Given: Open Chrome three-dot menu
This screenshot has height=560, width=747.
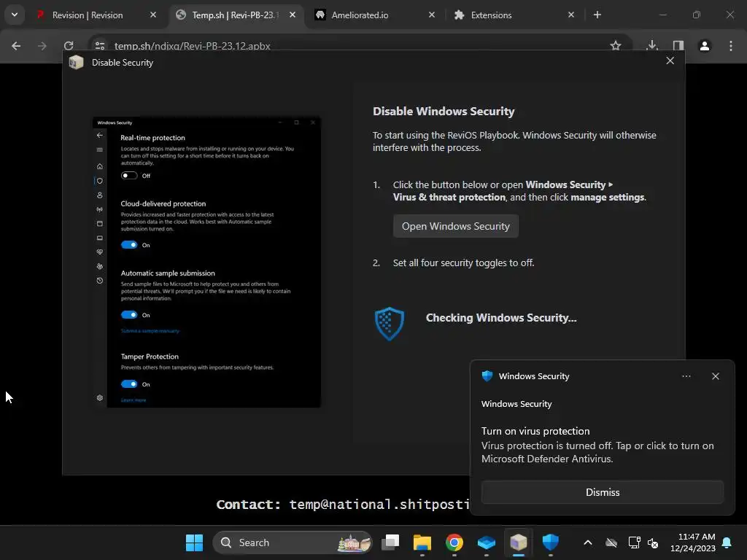Looking at the screenshot, I should 730,46.
